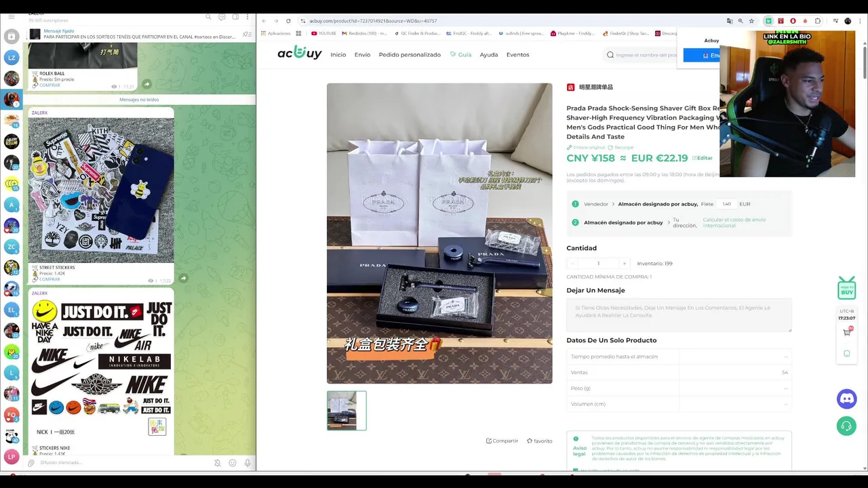Click the browser page vertical scrollbar
The height and width of the screenshot is (488, 868).
click(x=865, y=61)
